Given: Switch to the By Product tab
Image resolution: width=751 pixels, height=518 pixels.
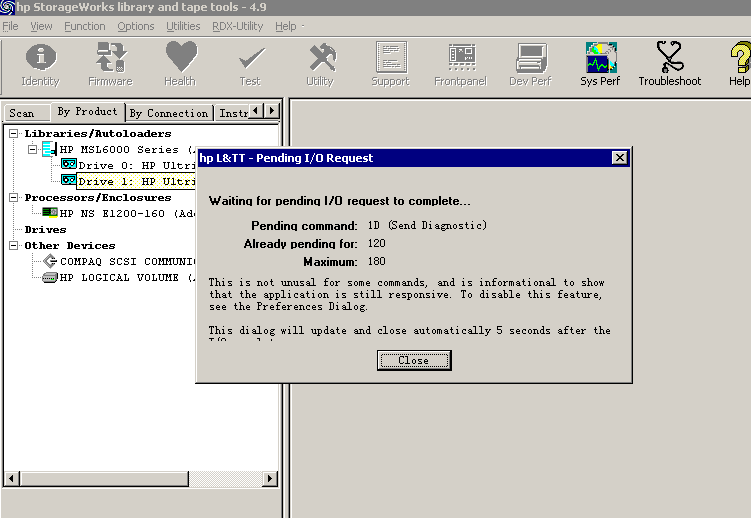Looking at the screenshot, I should pyautogui.click(x=87, y=112).
